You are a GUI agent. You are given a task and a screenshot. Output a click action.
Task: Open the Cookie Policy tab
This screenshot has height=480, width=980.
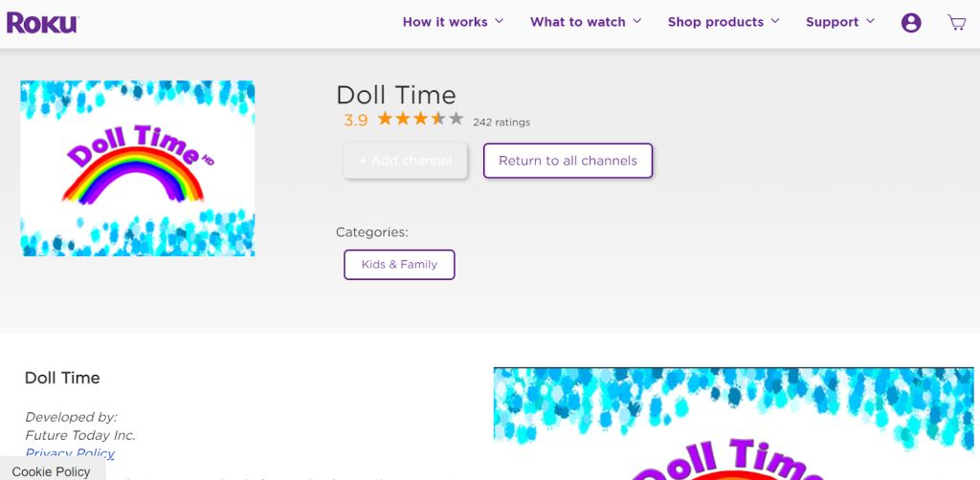52,471
